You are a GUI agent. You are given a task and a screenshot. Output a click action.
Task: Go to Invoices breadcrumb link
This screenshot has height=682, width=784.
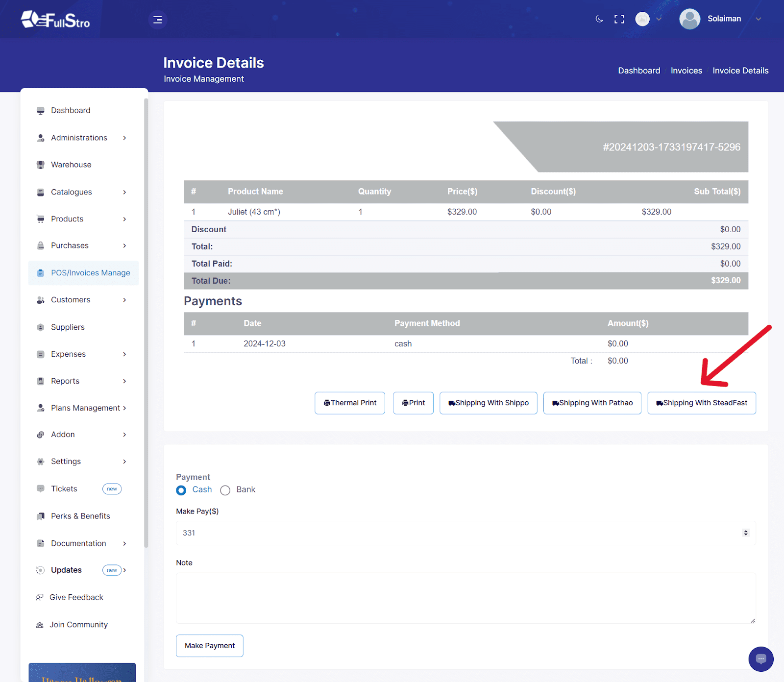pyautogui.click(x=686, y=71)
